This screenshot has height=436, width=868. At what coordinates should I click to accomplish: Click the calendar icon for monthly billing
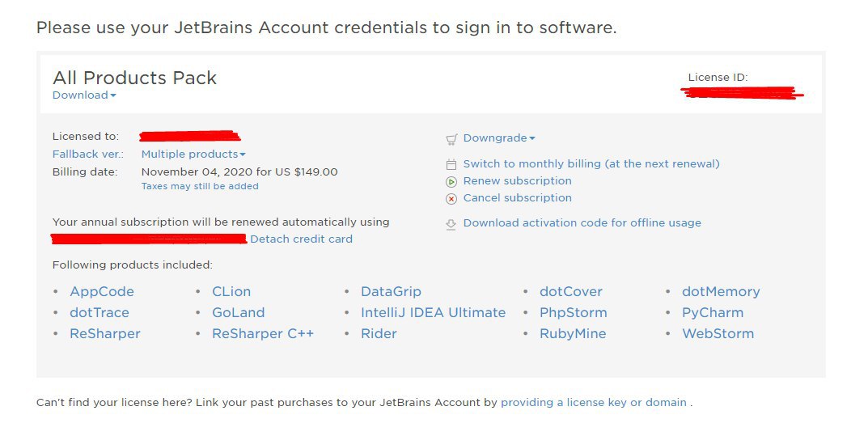pos(451,164)
